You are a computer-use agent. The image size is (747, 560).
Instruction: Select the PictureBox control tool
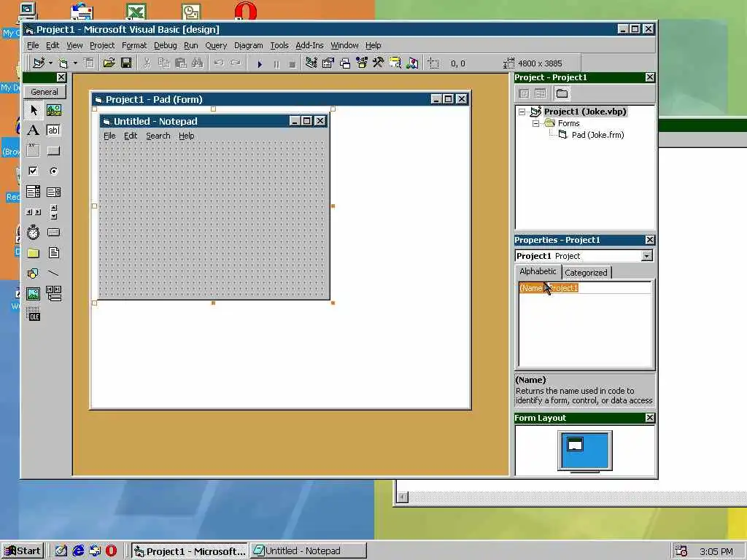[54, 111]
